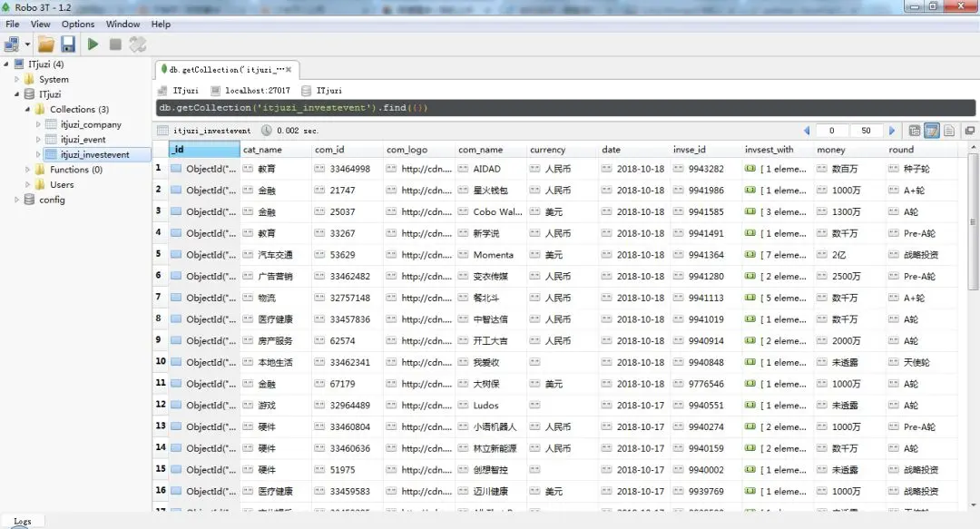Collapse the ITjuzi (4) connection node
The image size is (980, 529).
[6, 64]
